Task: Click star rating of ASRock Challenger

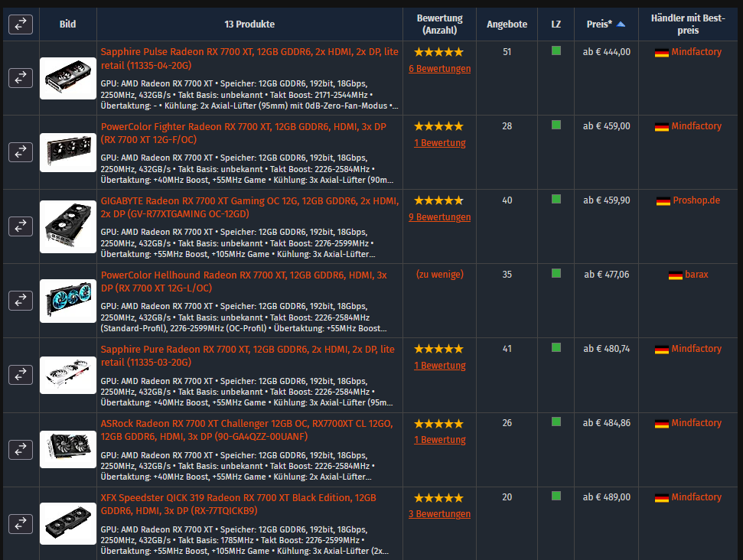Action: point(438,424)
